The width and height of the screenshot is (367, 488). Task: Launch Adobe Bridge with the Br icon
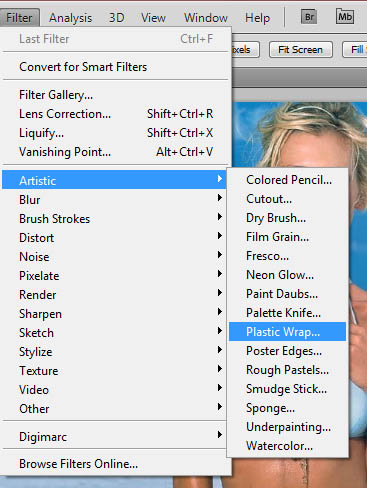tap(309, 17)
